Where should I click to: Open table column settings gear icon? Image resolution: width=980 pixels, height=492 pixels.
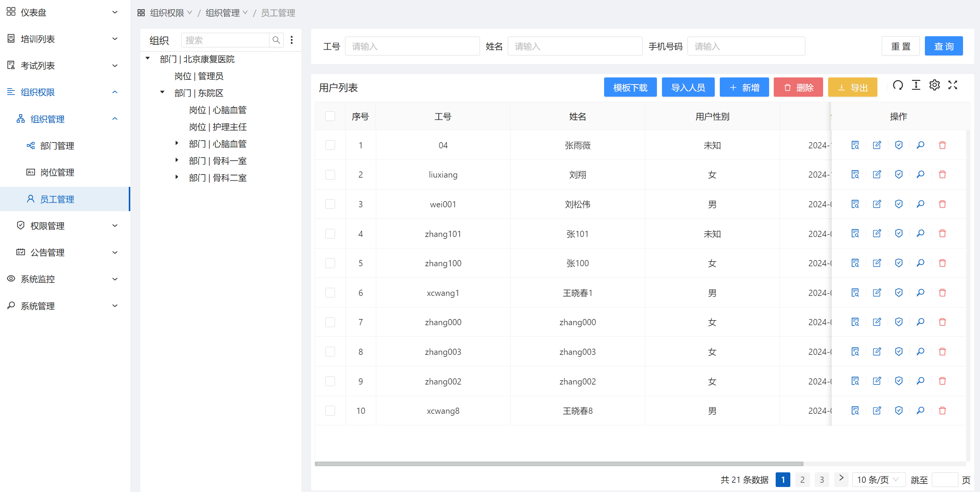(934, 85)
